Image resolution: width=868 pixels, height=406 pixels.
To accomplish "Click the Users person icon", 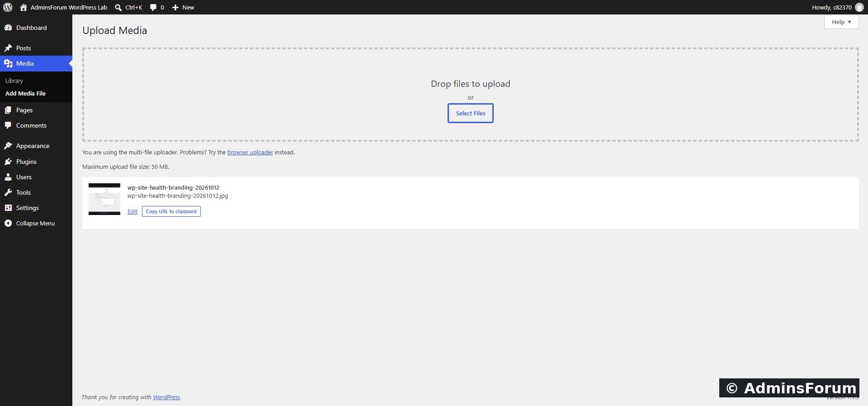I will [8, 177].
